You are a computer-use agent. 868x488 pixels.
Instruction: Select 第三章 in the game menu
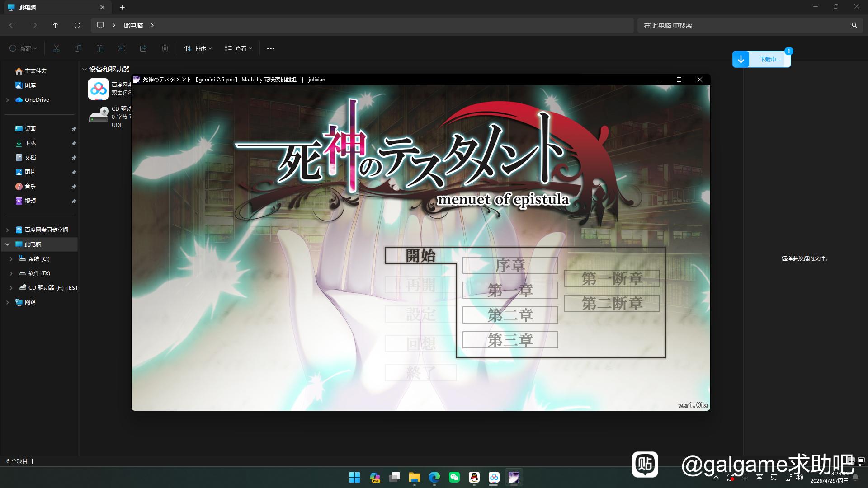point(510,340)
